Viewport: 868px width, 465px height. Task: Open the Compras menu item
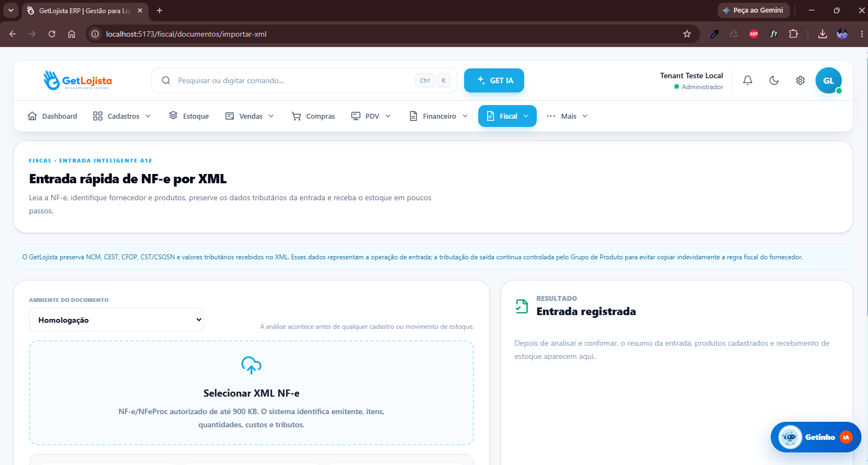click(314, 116)
